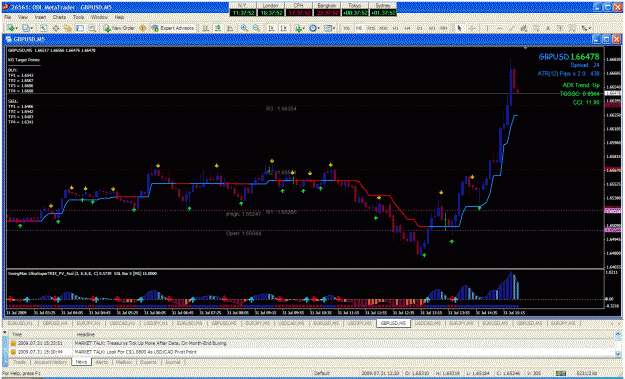Screen dimensions: 625x379
Task: Switch to H1 timeframe
Action: click(395, 28)
